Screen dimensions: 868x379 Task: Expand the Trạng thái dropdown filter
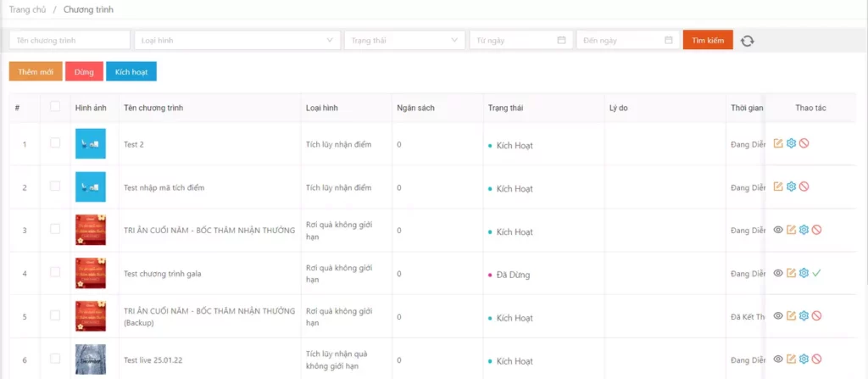pyautogui.click(x=404, y=41)
